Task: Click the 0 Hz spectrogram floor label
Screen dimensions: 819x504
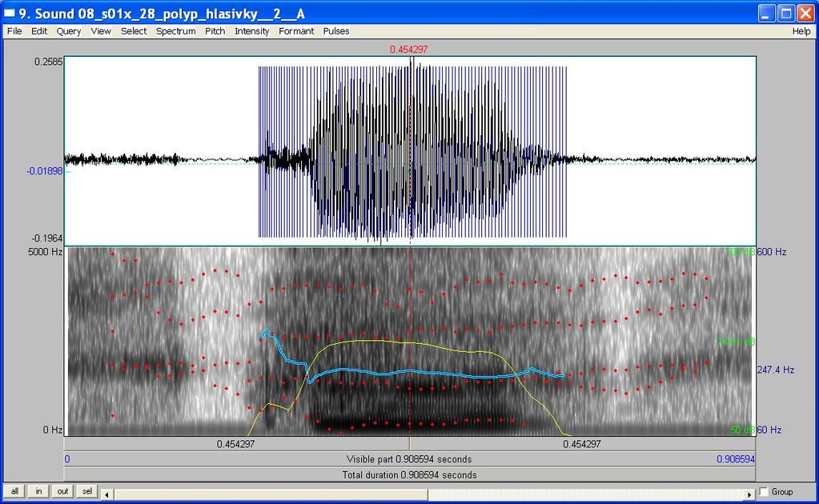Action: coord(53,430)
